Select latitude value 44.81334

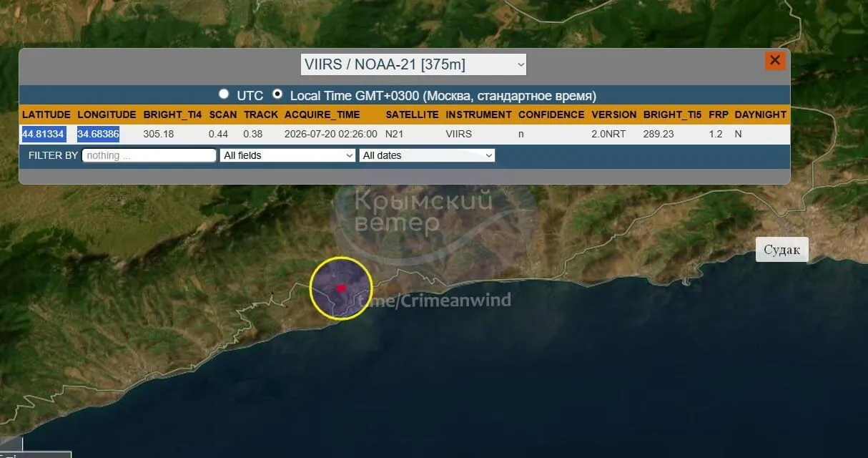pyautogui.click(x=44, y=134)
